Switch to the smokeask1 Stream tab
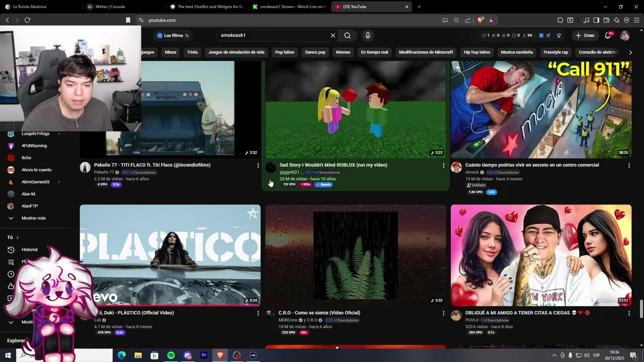Viewport: 644px width, 362px height. (289, 7)
